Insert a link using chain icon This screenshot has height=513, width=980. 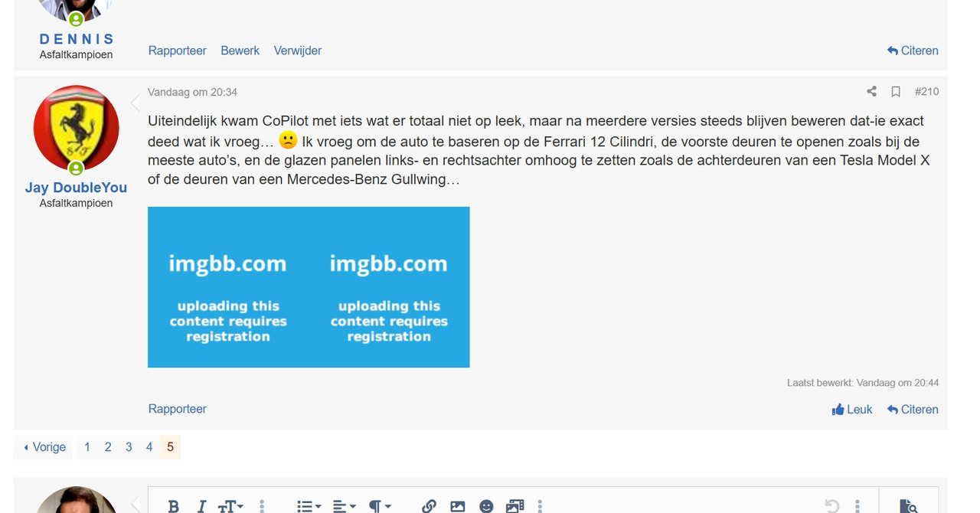click(429, 506)
